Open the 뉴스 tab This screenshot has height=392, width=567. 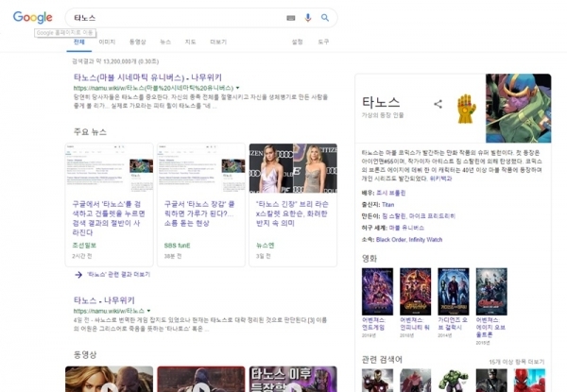pyautogui.click(x=165, y=42)
